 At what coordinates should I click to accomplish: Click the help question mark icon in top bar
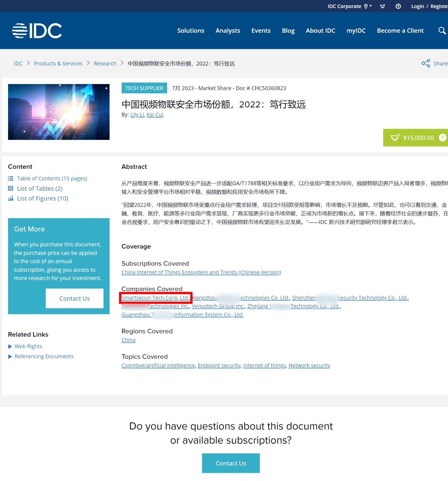tap(398, 6)
